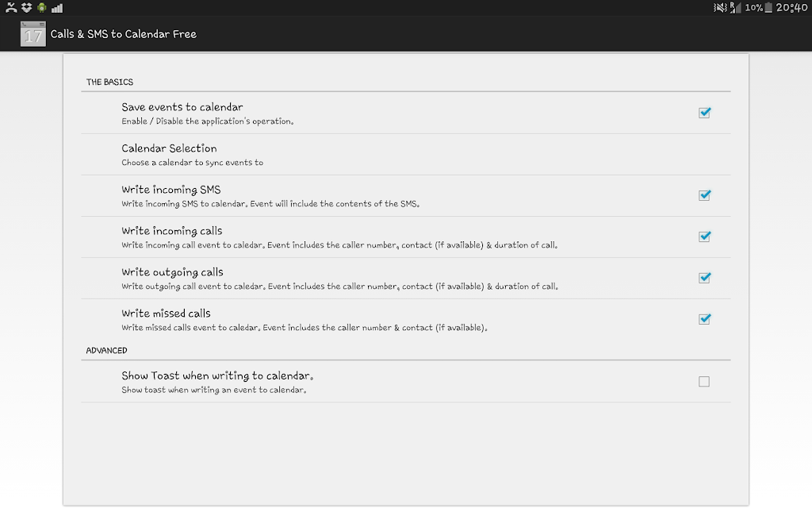812x508 pixels.
Task: Tap the Dropbox status bar icon
Action: [26, 7]
